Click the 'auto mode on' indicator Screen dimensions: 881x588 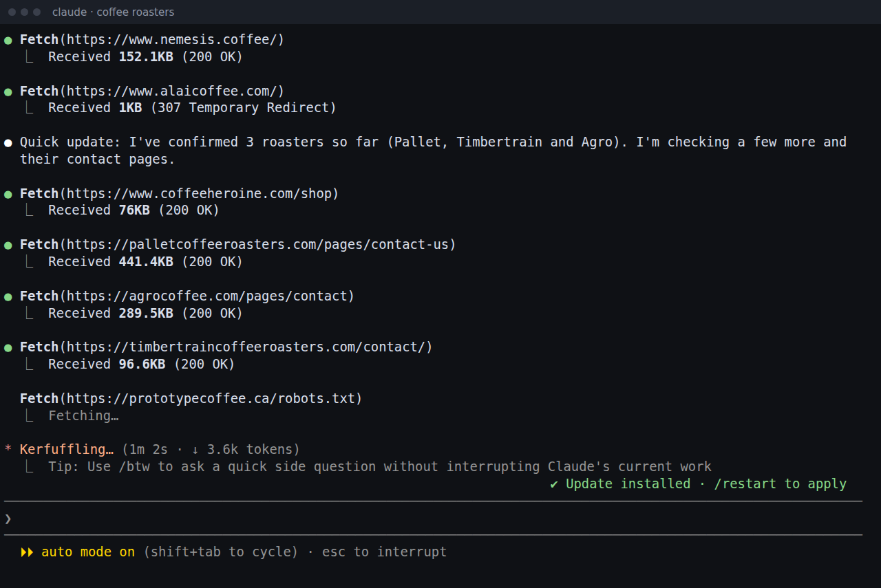click(88, 552)
